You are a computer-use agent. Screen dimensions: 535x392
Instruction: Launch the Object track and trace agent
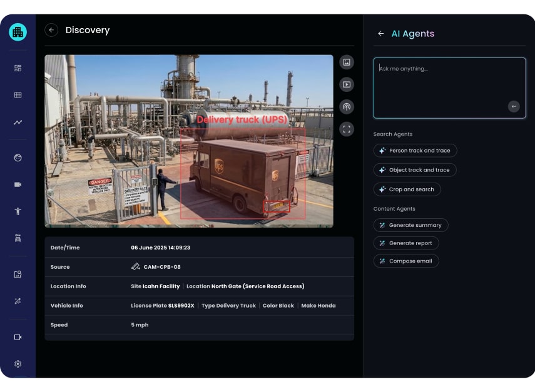click(x=415, y=170)
